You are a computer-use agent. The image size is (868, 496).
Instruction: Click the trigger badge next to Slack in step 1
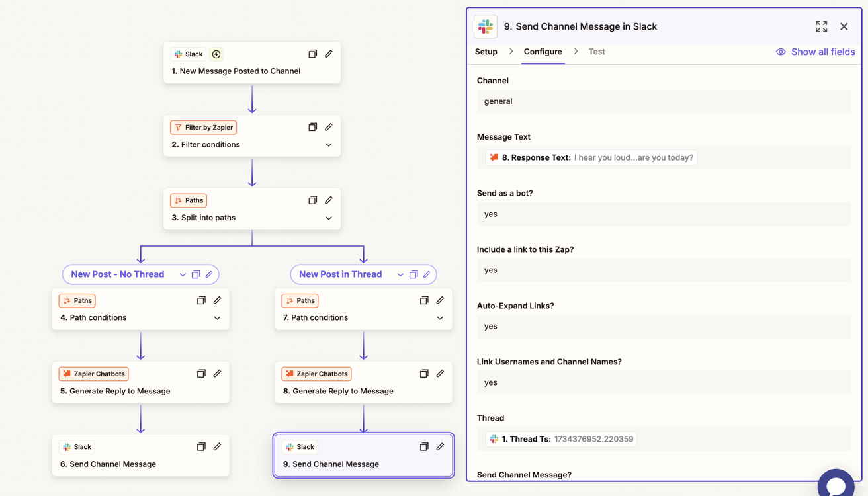216,54
